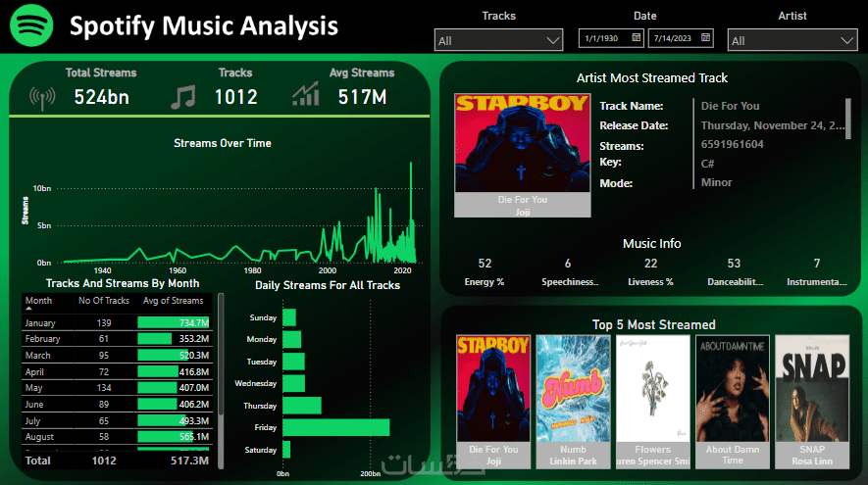Screen dimensions: 868x485
Task: Click the Starboy cover in Most Streamed Track
Action: coord(523,143)
